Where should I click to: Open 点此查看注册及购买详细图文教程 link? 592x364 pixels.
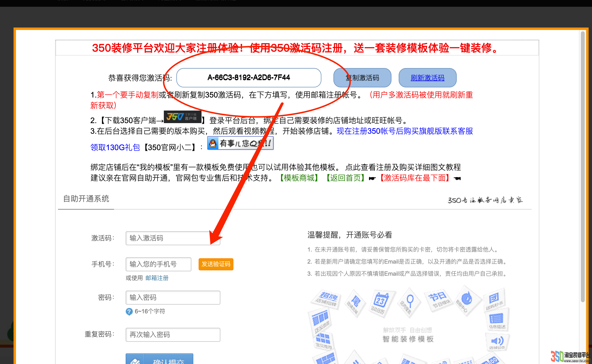click(x=403, y=167)
